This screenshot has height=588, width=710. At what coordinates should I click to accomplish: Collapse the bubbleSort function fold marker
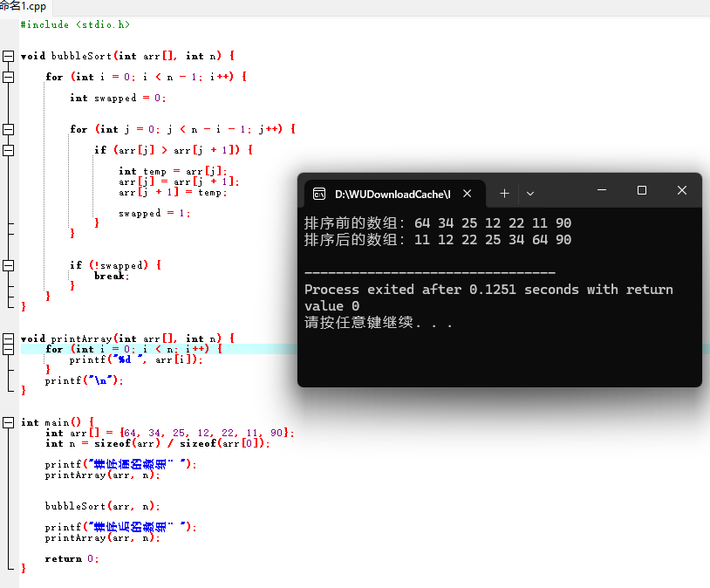pyautogui.click(x=8, y=56)
